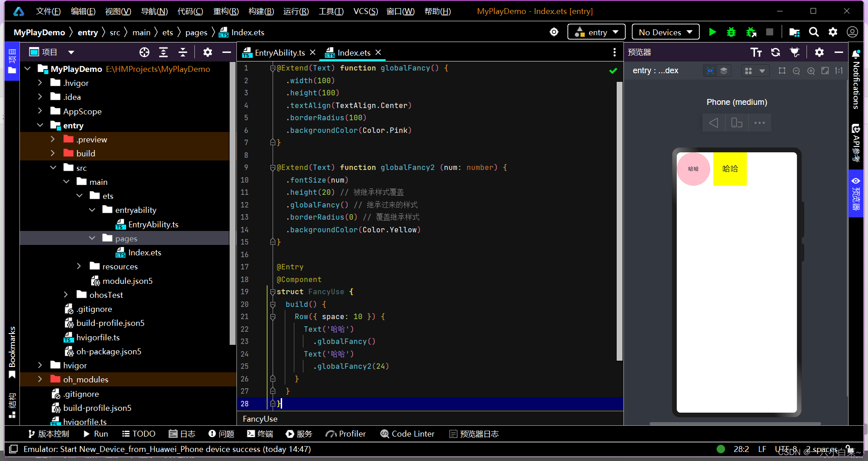Open IDE settings gear in main toolbar
This screenshot has width=868, height=461.
[x=833, y=32]
